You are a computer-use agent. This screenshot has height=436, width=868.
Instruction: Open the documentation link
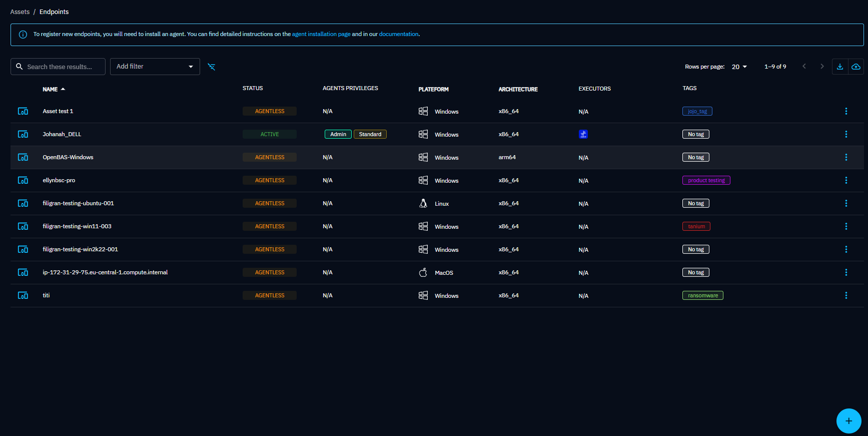pyautogui.click(x=399, y=34)
